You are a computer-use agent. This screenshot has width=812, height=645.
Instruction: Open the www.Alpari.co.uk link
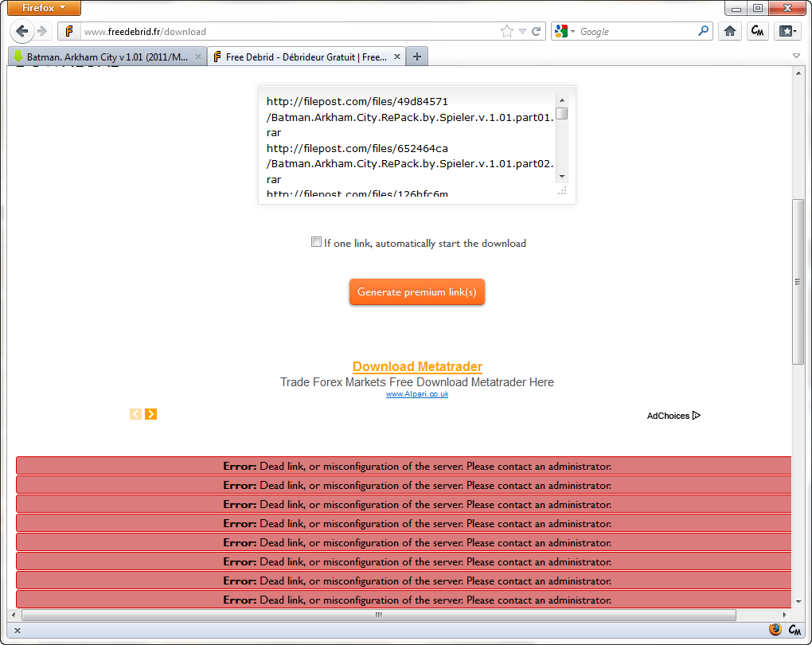pos(417,394)
